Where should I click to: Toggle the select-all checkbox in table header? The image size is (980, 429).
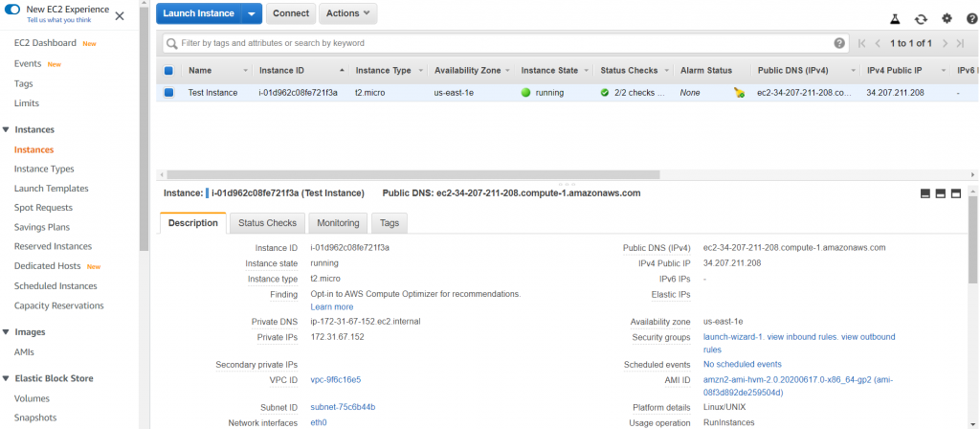(169, 71)
